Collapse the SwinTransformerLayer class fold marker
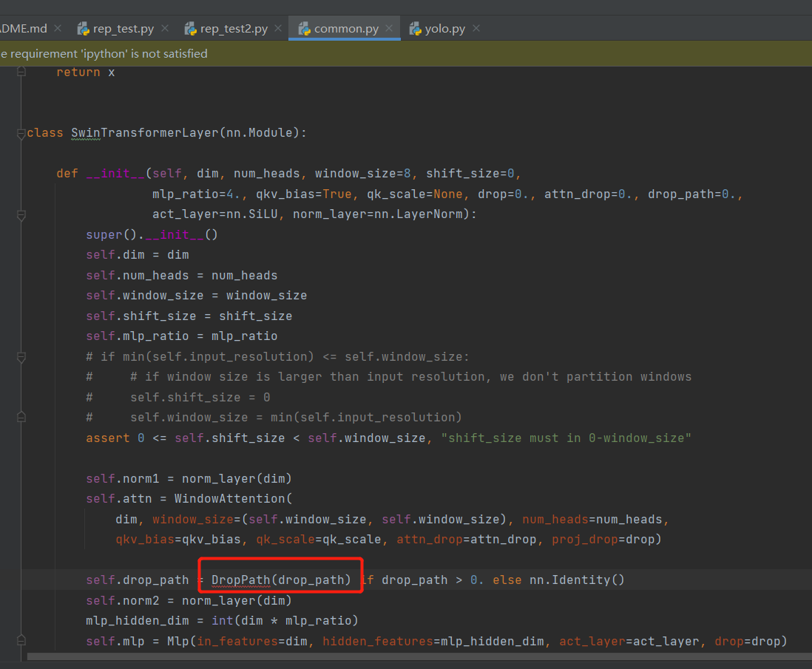812x669 pixels. pos(21,134)
